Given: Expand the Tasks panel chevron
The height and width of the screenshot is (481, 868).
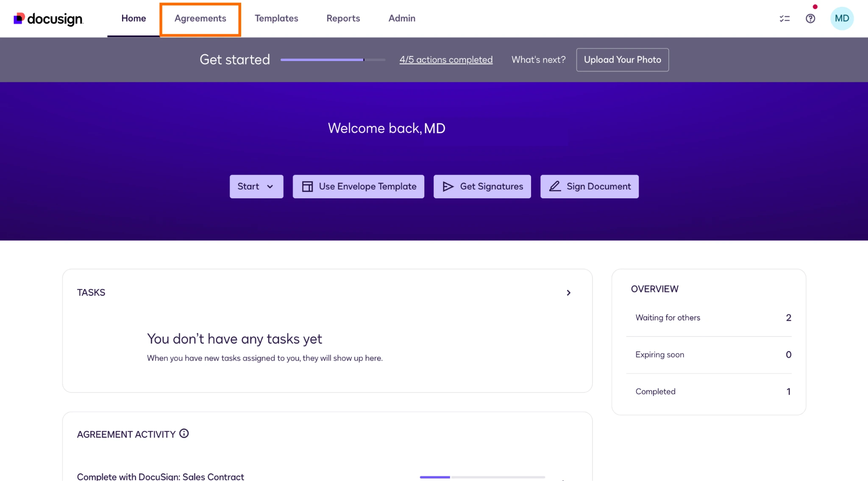Looking at the screenshot, I should [569, 293].
